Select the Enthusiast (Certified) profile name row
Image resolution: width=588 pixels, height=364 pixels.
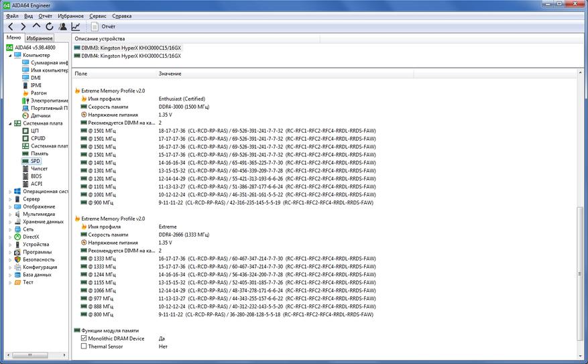point(143,99)
